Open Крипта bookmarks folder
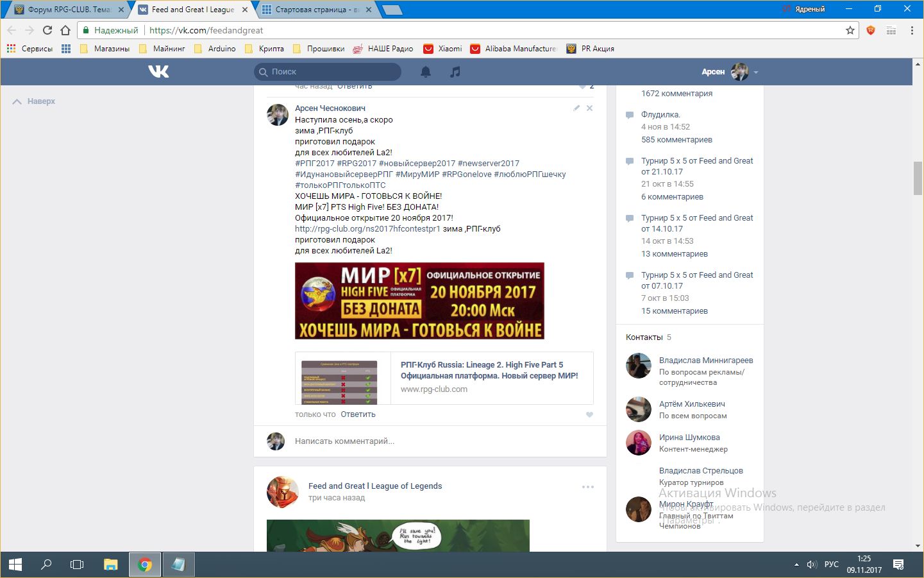The width and height of the screenshot is (924, 578). click(x=264, y=49)
